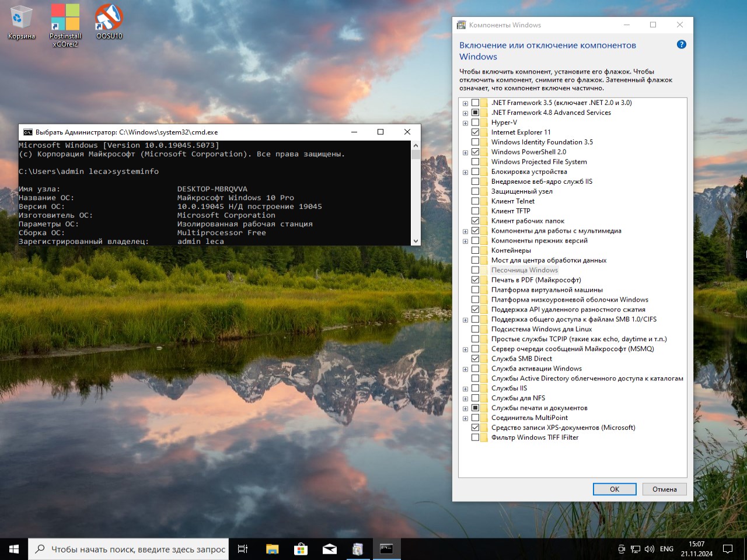Click the Отмена button

click(x=665, y=489)
